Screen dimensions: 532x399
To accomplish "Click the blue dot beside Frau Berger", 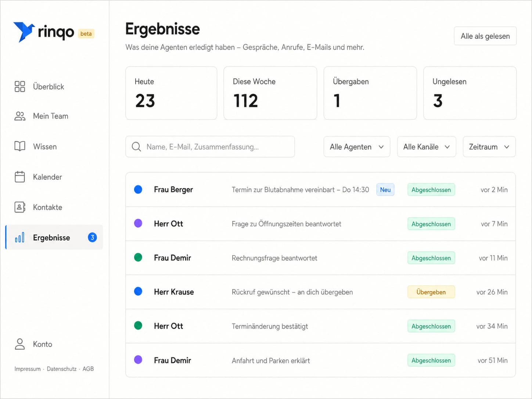I will pos(138,189).
